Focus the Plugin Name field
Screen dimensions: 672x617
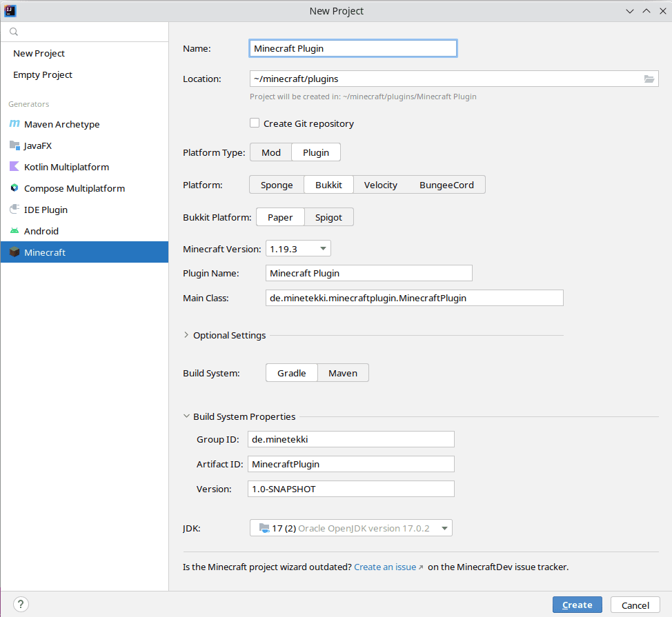tap(369, 273)
